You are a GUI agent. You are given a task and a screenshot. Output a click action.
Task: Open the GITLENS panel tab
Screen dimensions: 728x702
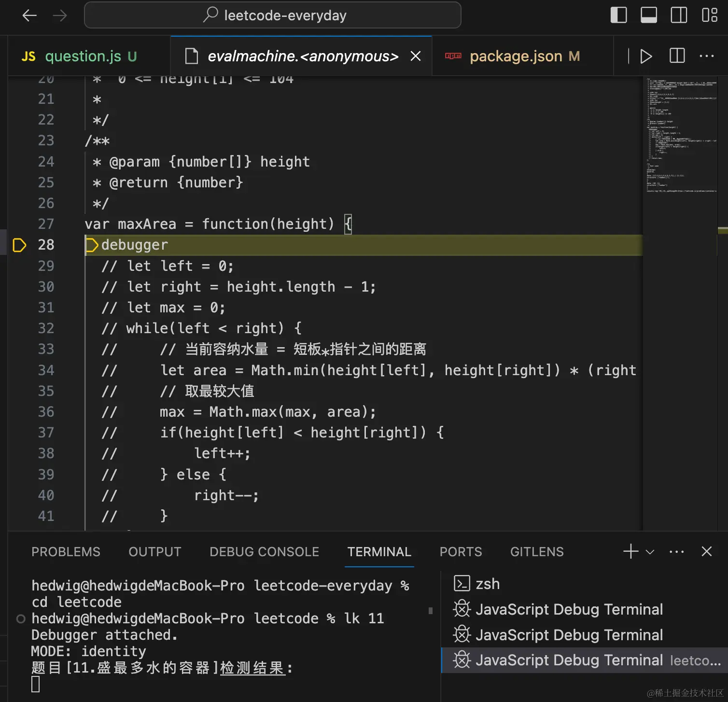coord(537,552)
